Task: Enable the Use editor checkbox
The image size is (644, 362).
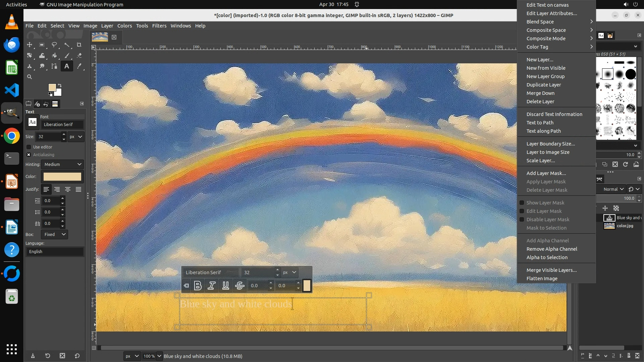Action: click(x=29, y=147)
